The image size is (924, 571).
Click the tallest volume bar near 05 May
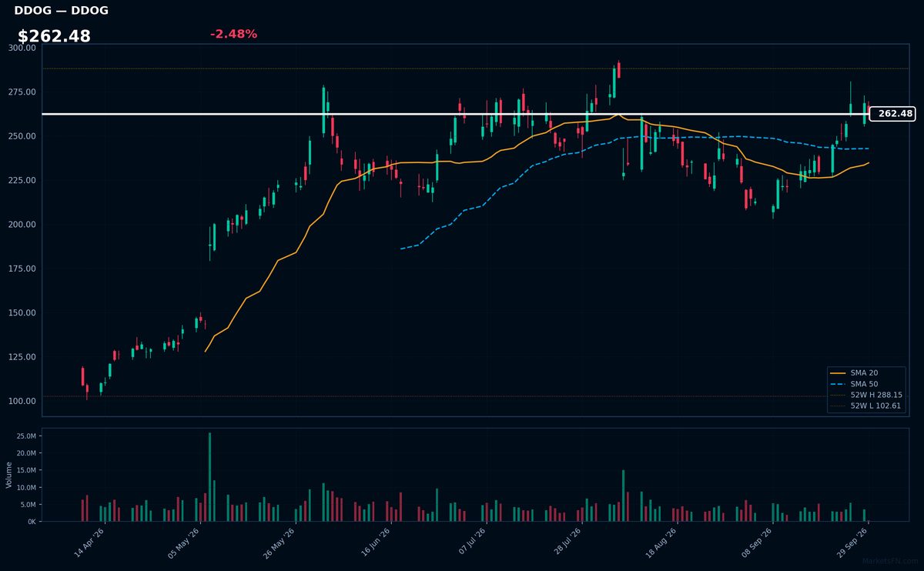click(209, 477)
